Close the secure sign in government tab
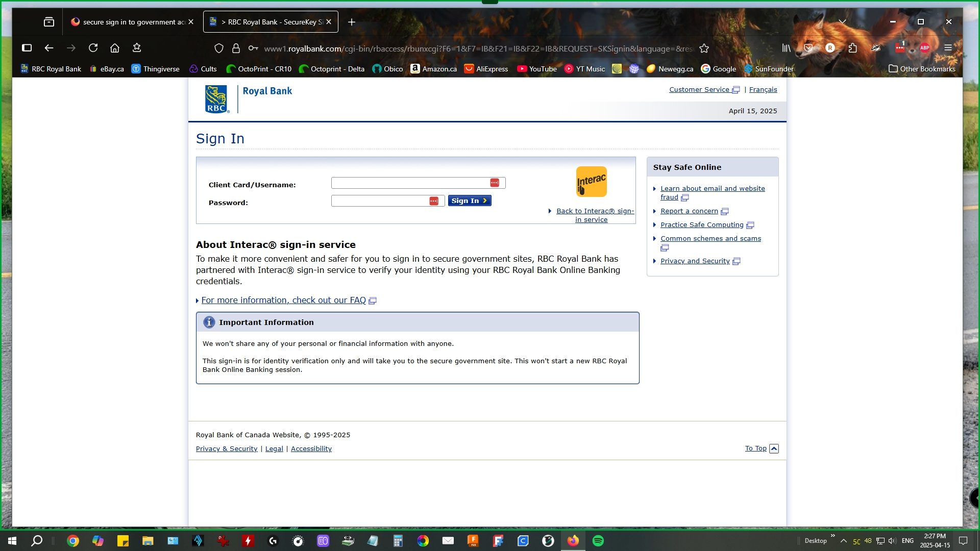Screen dimensions: 980x551 [191, 22]
